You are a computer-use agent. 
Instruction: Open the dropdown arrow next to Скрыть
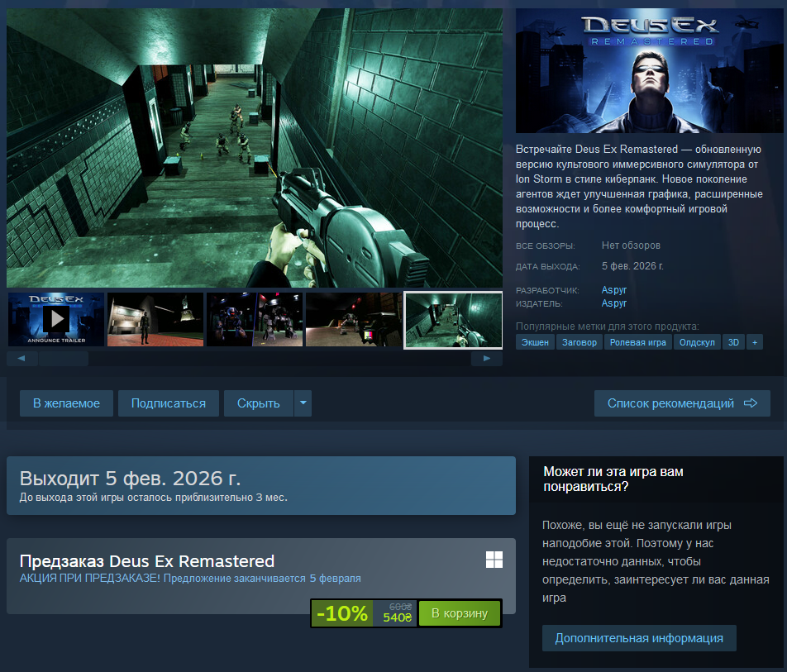[x=303, y=403]
